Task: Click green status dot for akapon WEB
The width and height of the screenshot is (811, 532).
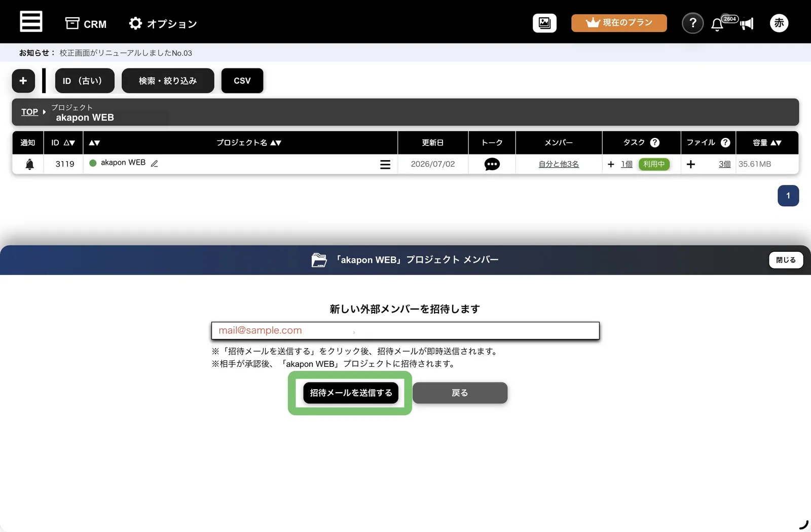Action: (x=93, y=163)
